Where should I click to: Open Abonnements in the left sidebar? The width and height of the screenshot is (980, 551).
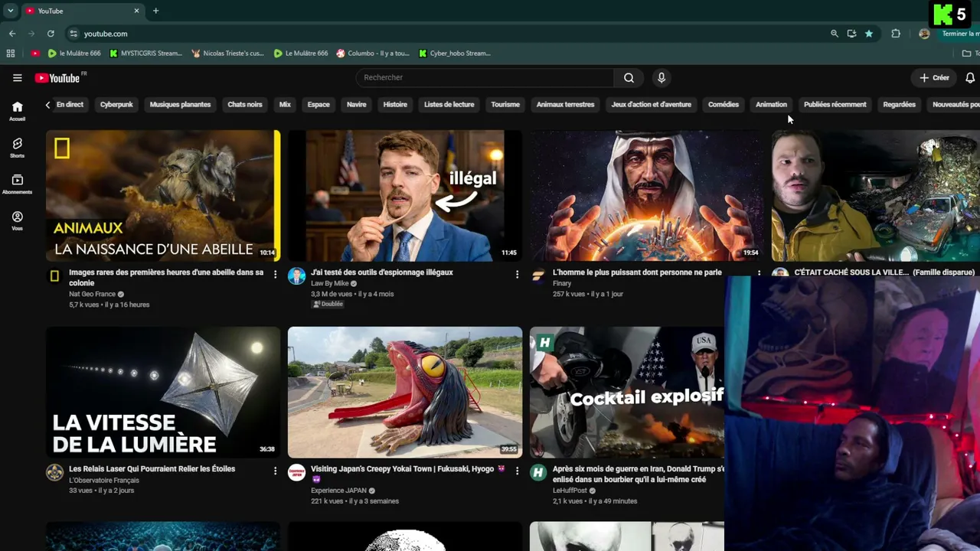coord(17,184)
